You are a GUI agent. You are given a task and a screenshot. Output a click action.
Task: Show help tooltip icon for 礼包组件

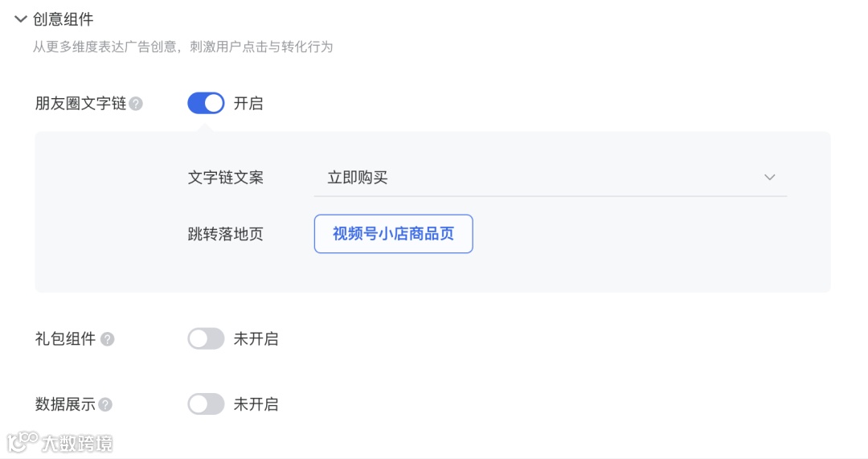[x=107, y=339]
